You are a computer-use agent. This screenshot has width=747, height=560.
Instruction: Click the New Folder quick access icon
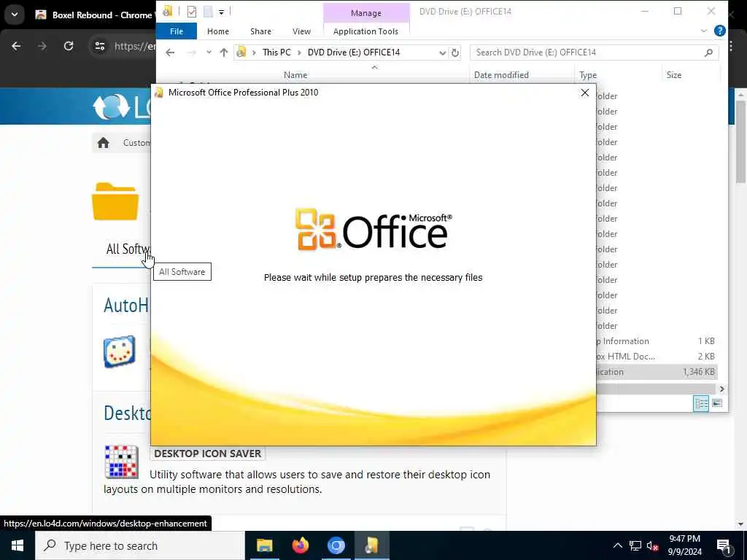[208, 12]
